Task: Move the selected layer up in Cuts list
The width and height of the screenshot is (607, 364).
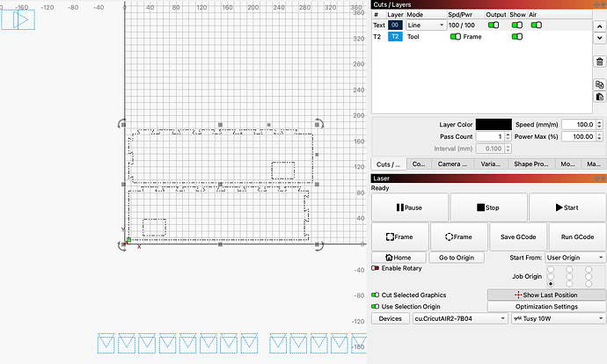Action: pos(599,26)
